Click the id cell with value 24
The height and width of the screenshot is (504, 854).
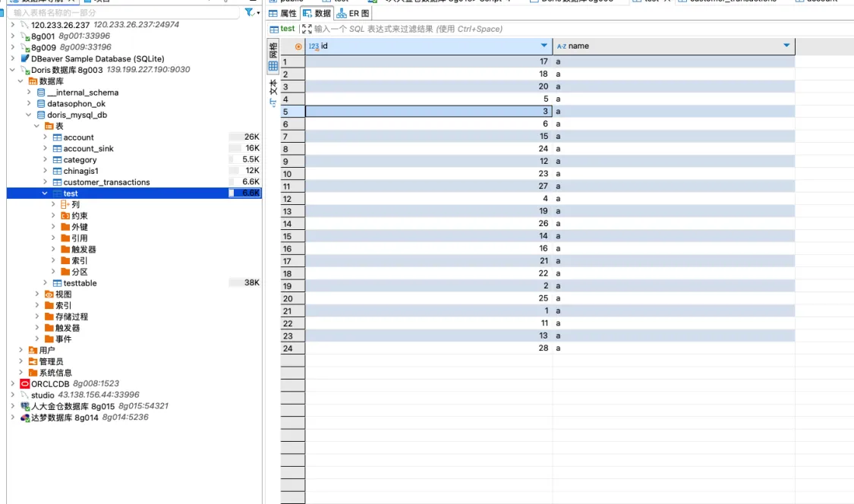[429, 149]
